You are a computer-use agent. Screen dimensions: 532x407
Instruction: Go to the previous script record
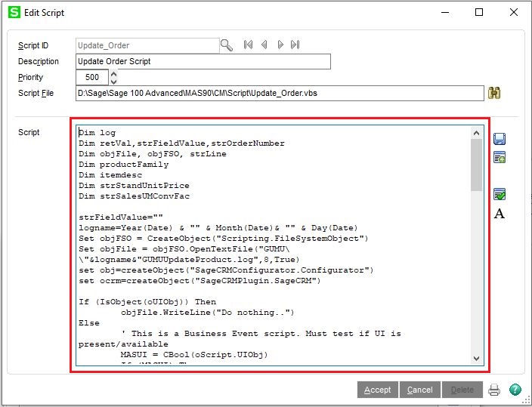tap(264, 45)
